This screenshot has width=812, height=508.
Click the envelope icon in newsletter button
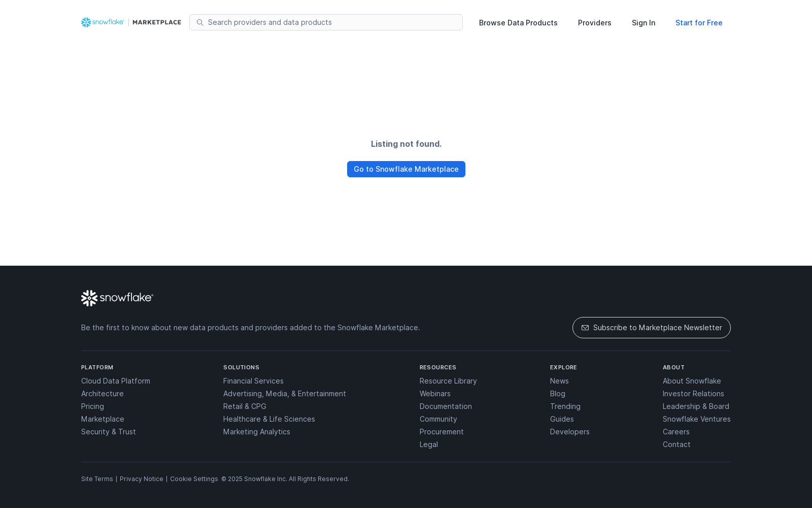(x=585, y=328)
